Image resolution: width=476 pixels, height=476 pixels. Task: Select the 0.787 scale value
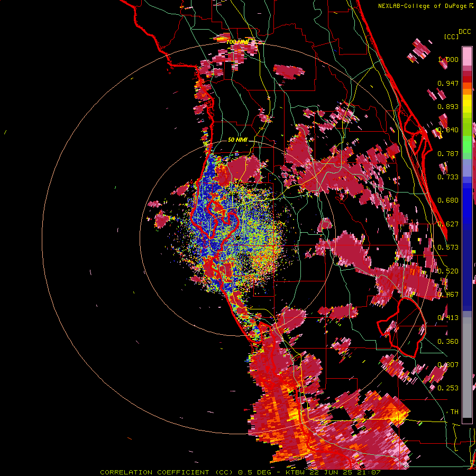(x=448, y=153)
